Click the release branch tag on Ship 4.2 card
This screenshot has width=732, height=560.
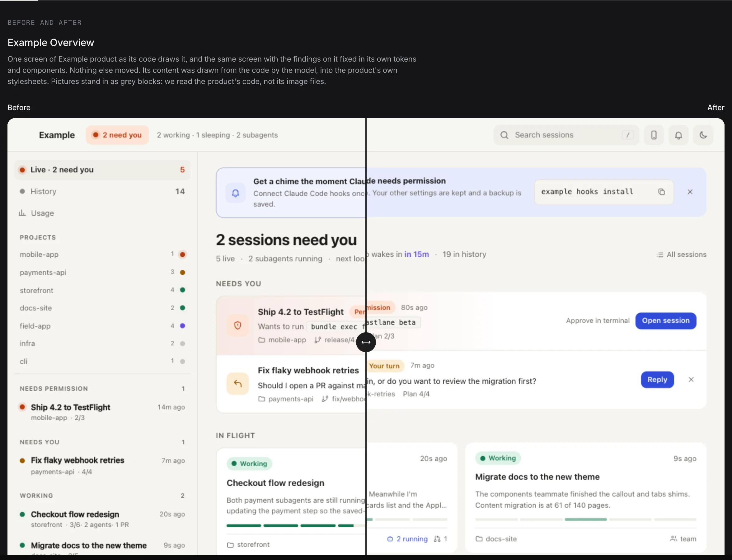335,340
